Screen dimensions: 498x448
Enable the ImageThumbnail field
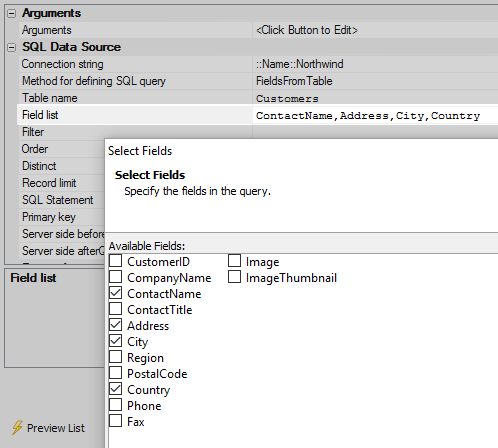[234, 277]
